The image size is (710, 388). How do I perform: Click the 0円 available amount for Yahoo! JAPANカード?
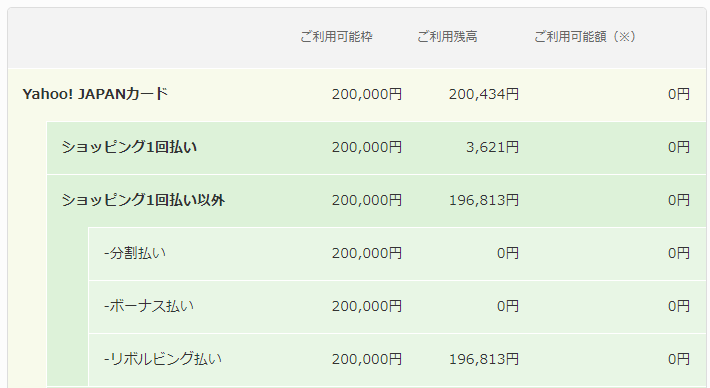[679, 94]
